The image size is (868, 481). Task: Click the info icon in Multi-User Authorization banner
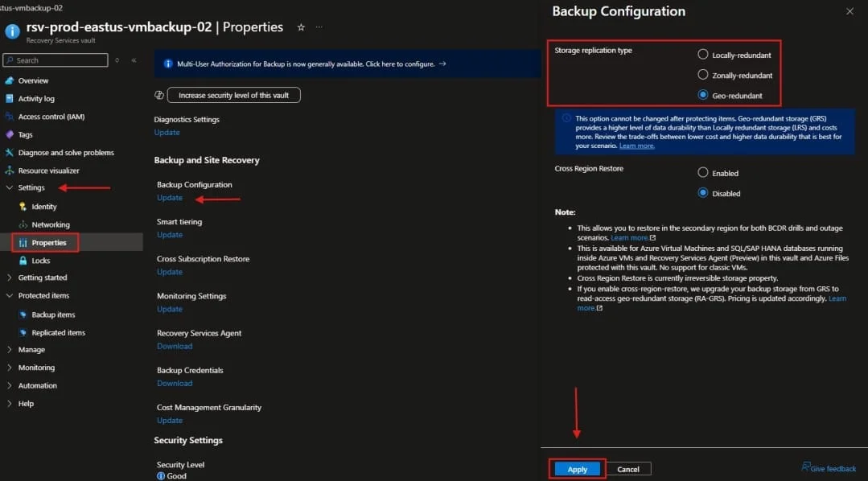168,64
